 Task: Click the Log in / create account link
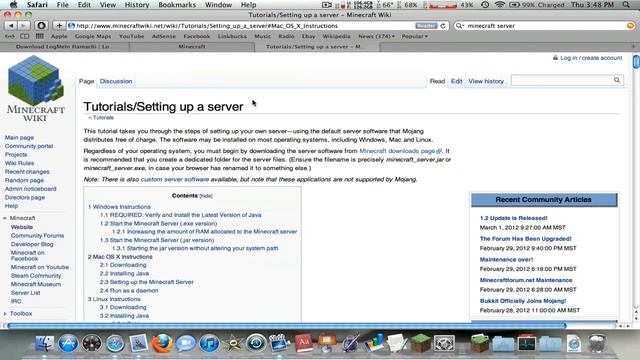(x=591, y=58)
